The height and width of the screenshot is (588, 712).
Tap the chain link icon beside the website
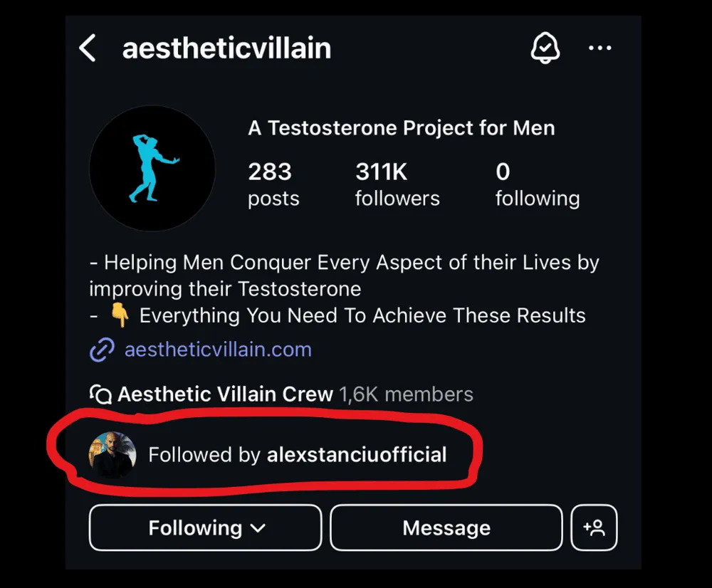tap(102, 350)
